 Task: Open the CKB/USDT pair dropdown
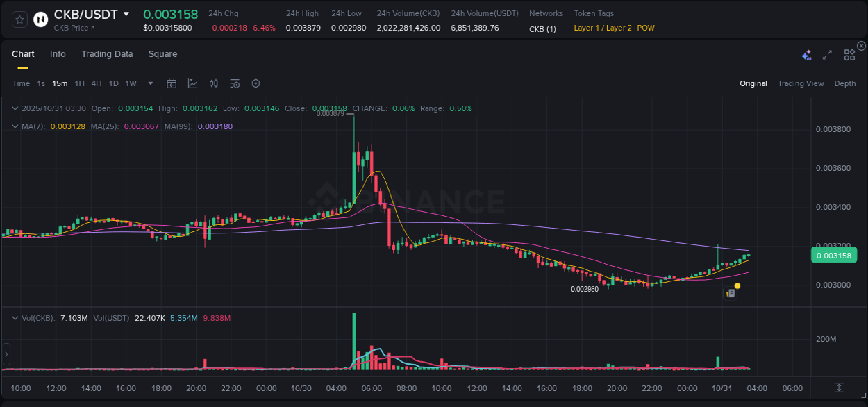pos(125,13)
